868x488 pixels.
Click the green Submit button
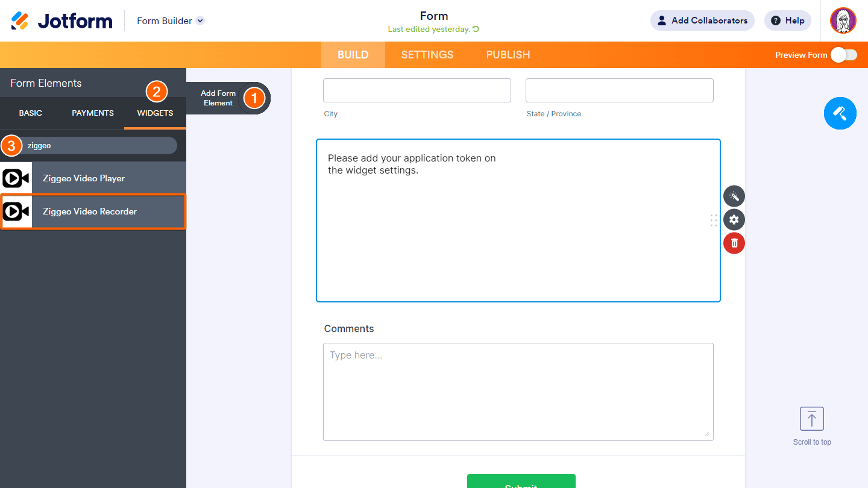[521, 481]
